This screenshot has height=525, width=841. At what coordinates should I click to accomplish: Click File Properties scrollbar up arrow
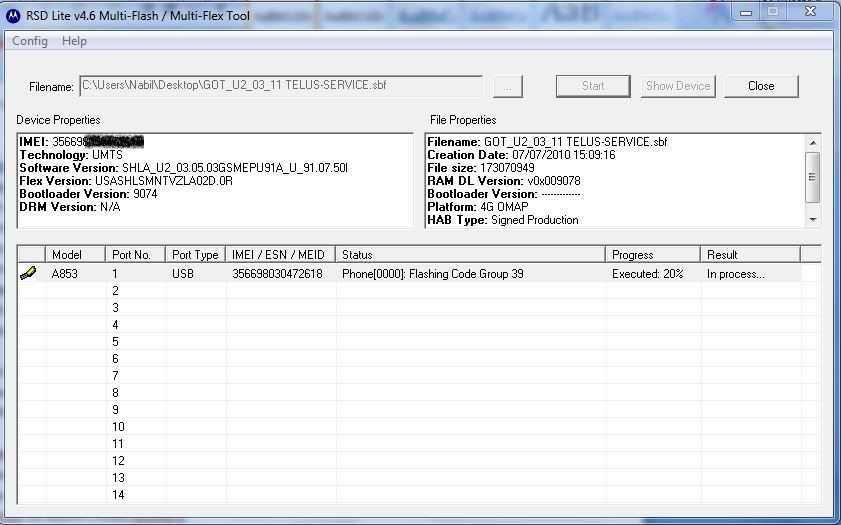pos(813,143)
